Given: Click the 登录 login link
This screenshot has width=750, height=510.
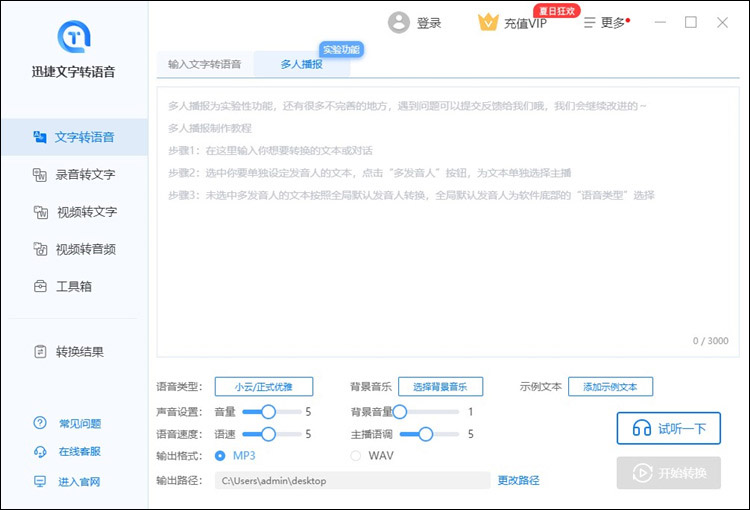Looking at the screenshot, I should tap(429, 23).
